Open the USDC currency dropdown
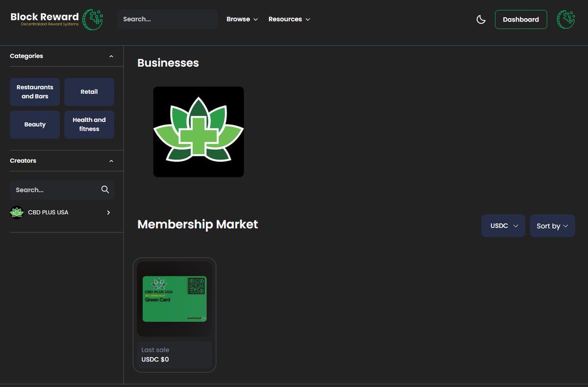This screenshot has height=387, width=588. [x=503, y=225]
